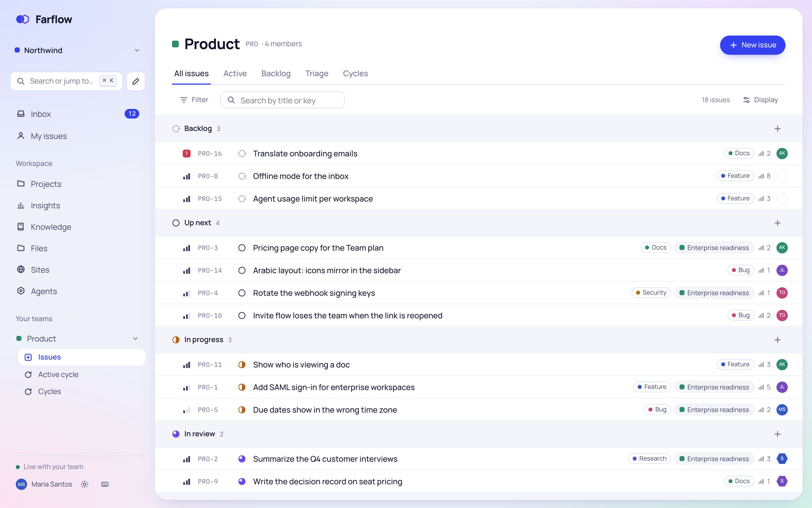Click the Bug label on PRO-5
Screen dimensions: 812x508
[x=657, y=410]
